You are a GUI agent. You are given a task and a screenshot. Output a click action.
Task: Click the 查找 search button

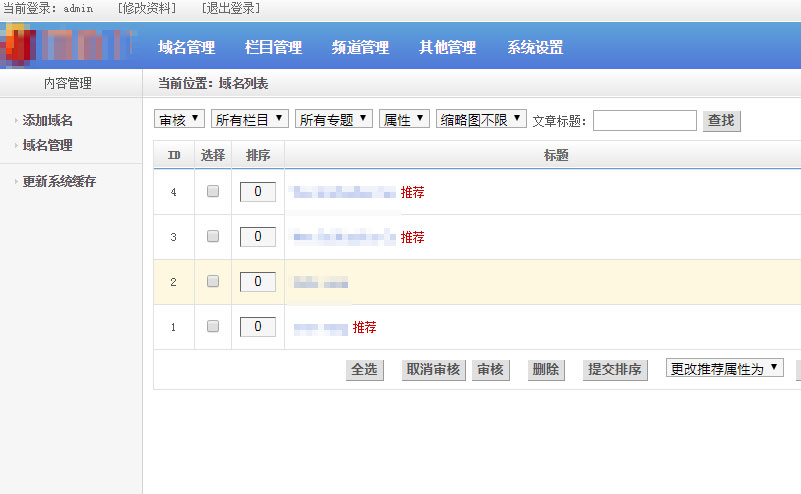click(x=721, y=121)
